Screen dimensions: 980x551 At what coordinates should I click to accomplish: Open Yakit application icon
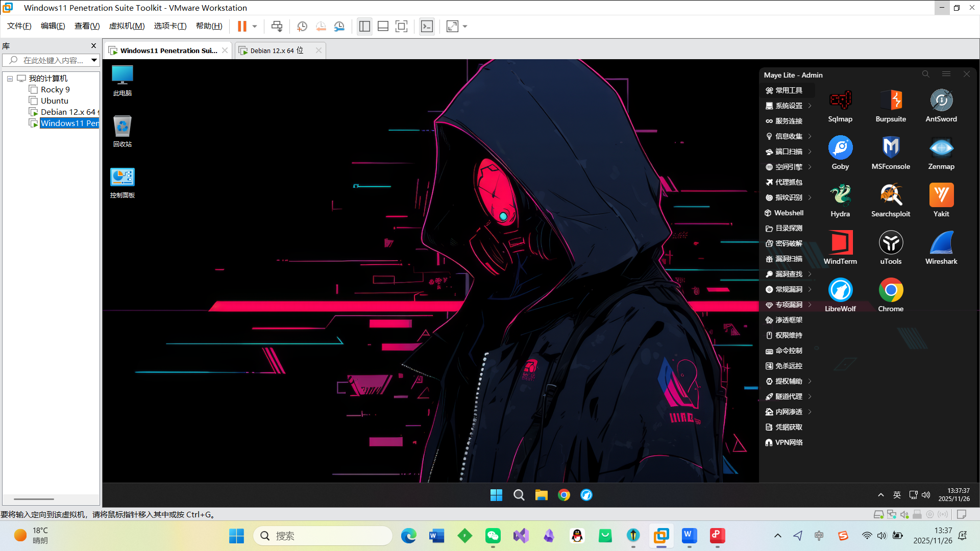coord(941,195)
